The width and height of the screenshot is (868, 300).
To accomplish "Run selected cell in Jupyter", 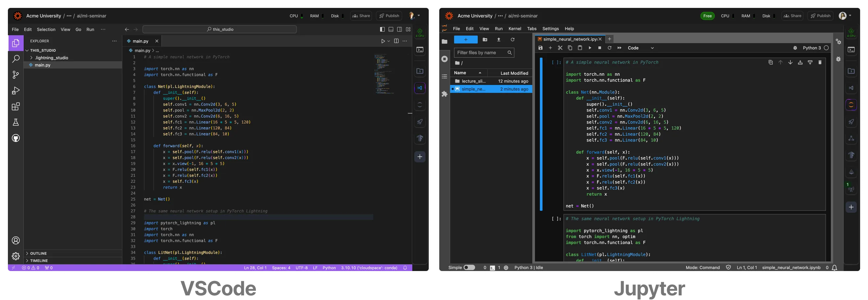I will [x=590, y=48].
